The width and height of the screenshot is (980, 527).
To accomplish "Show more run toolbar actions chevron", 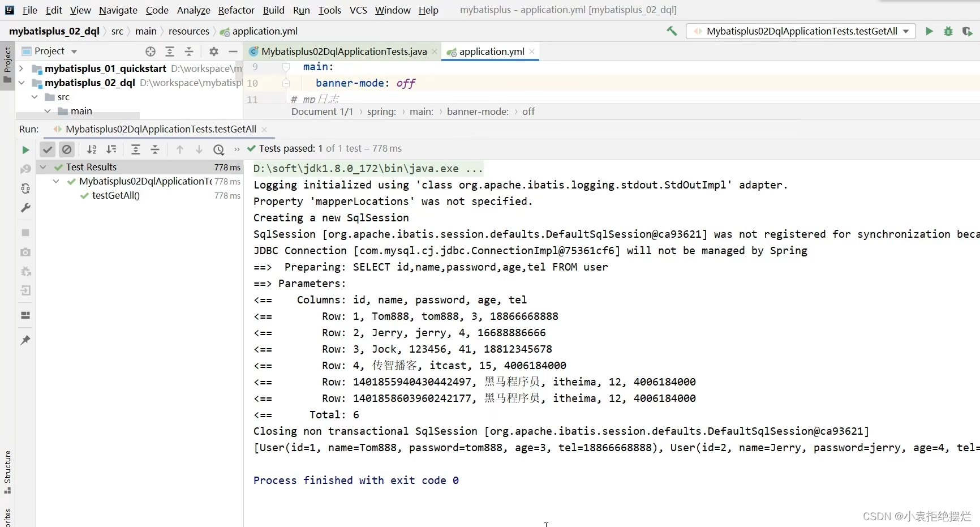I will [237, 149].
